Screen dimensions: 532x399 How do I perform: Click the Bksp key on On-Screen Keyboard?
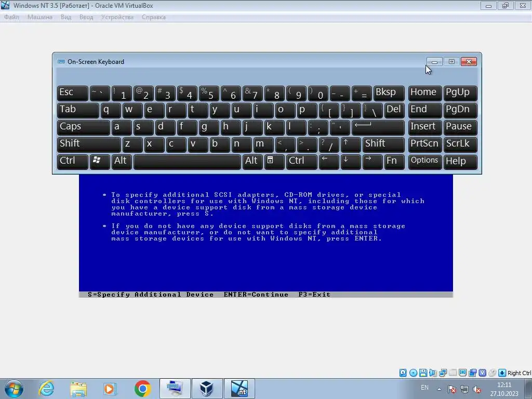point(389,93)
